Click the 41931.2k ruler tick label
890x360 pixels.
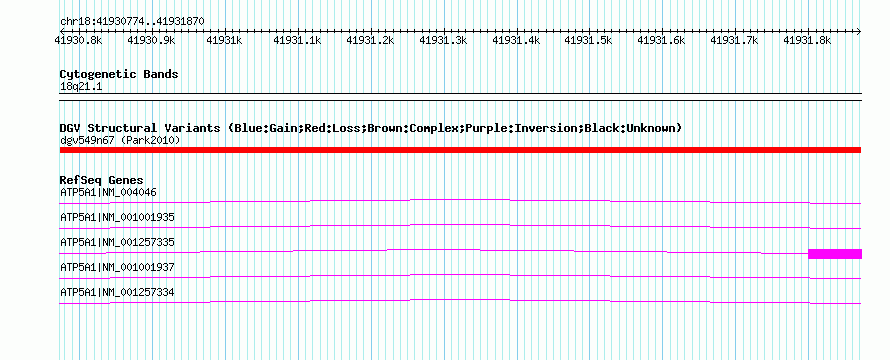click(370, 40)
